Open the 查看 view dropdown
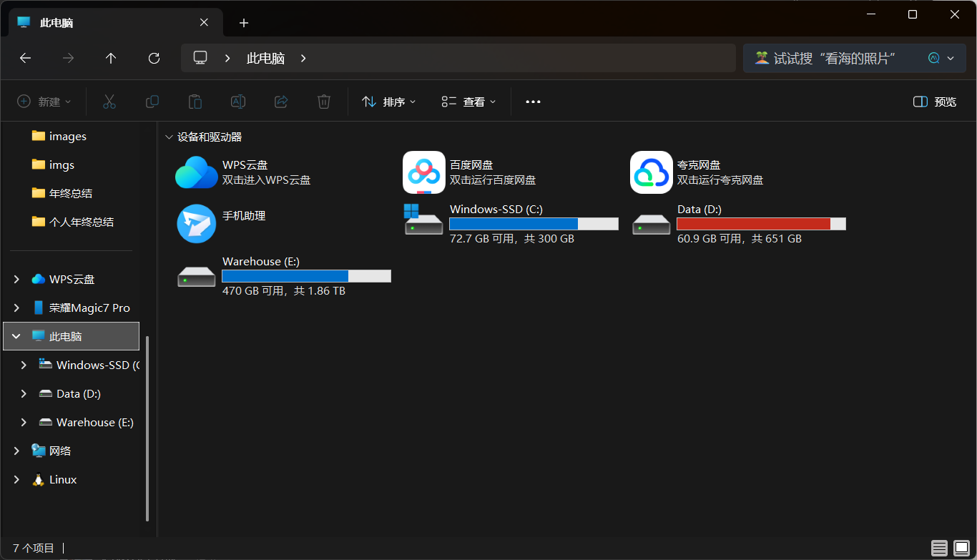 pos(468,102)
